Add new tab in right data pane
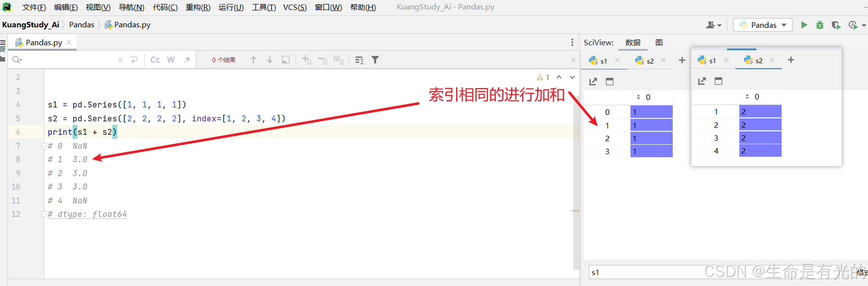This screenshot has height=286, width=868. pyautogui.click(x=791, y=60)
